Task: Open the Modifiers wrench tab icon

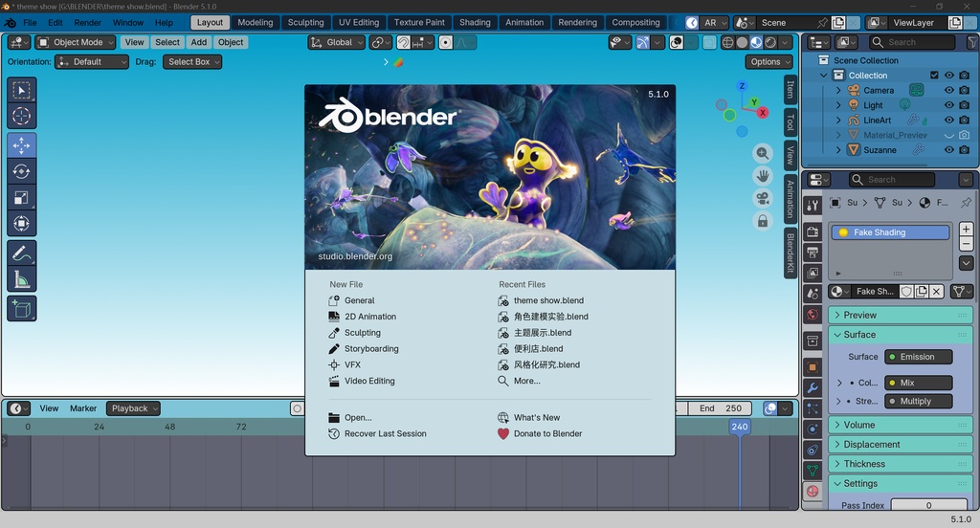Action: 813,388
